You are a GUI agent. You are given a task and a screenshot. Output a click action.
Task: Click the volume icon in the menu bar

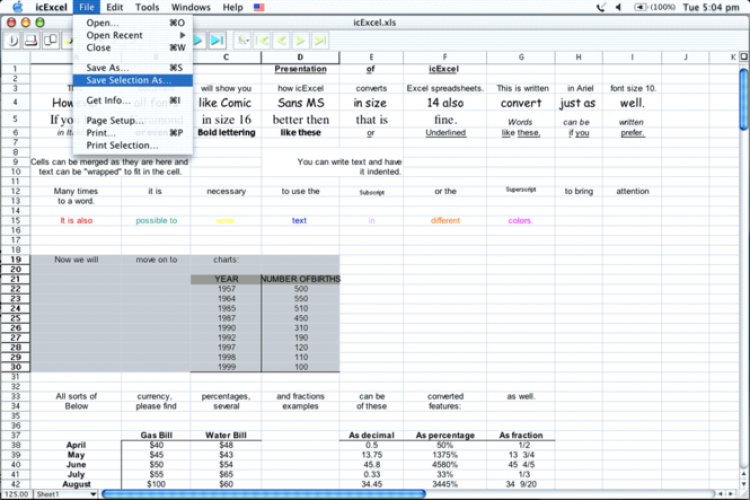(617, 7)
